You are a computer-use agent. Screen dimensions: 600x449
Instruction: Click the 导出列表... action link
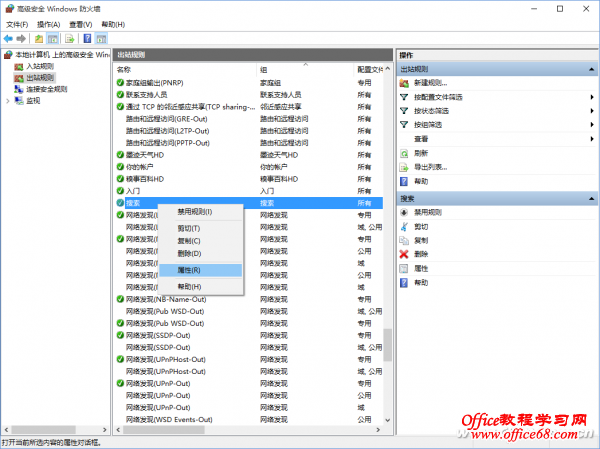[430, 167]
